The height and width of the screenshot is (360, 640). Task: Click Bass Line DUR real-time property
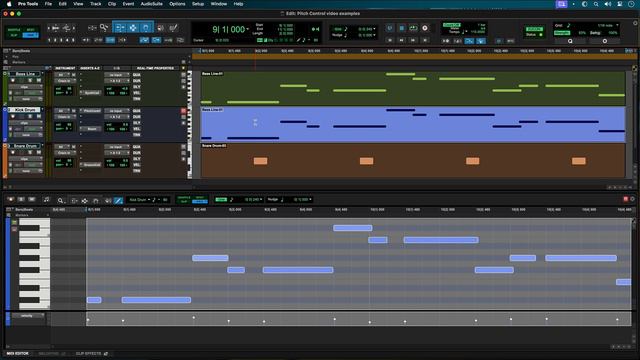pyautogui.click(x=137, y=81)
